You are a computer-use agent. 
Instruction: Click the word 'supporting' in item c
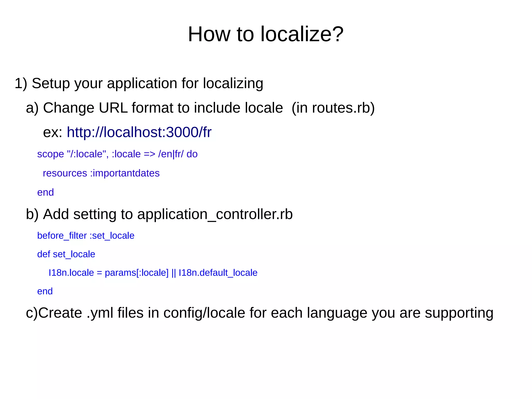click(x=459, y=313)
